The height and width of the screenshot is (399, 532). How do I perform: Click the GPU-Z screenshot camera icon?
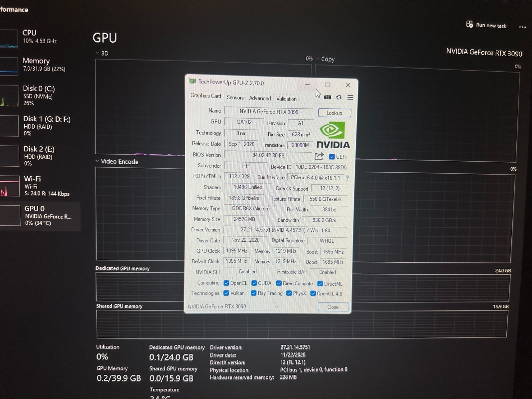[x=328, y=97]
